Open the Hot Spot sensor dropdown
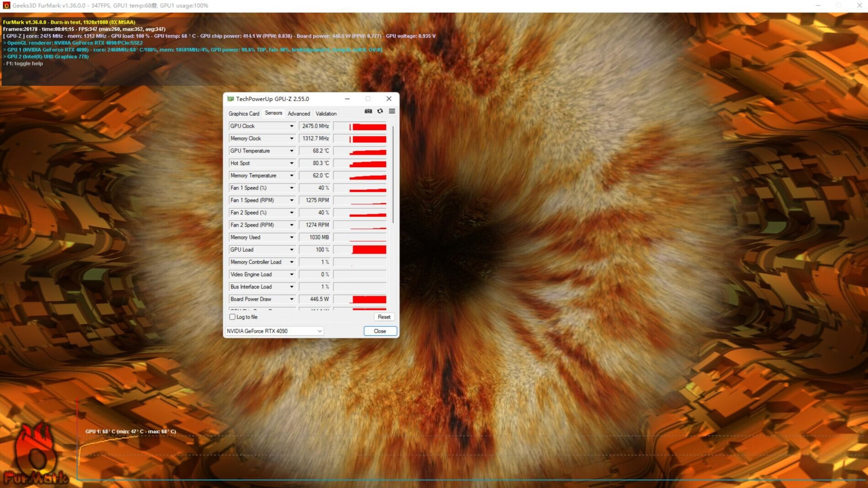 [x=291, y=163]
